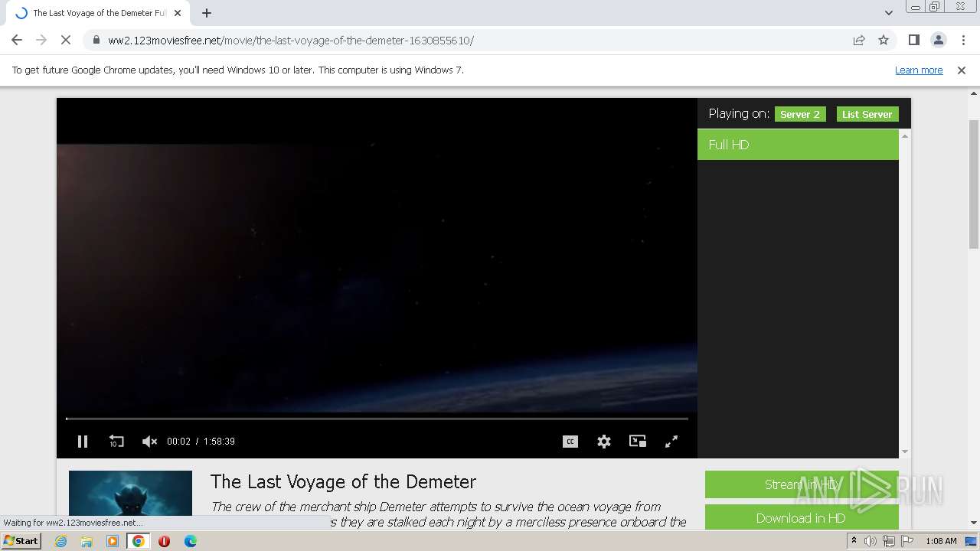Toggle closed captions CC button

click(570, 442)
